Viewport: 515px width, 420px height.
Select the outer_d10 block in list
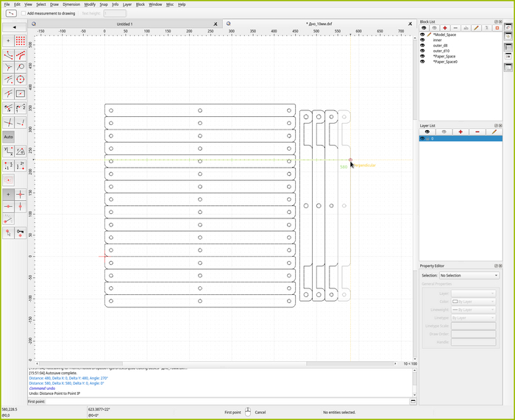tap(441, 51)
